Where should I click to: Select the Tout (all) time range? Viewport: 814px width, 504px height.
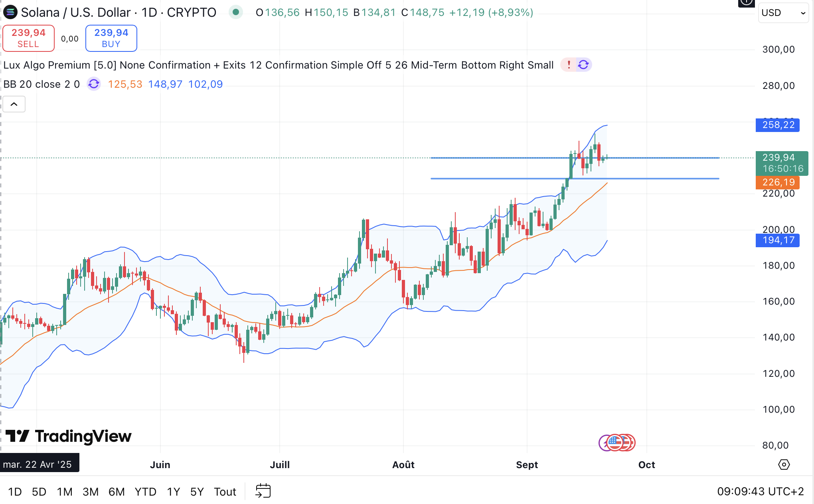point(225,492)
